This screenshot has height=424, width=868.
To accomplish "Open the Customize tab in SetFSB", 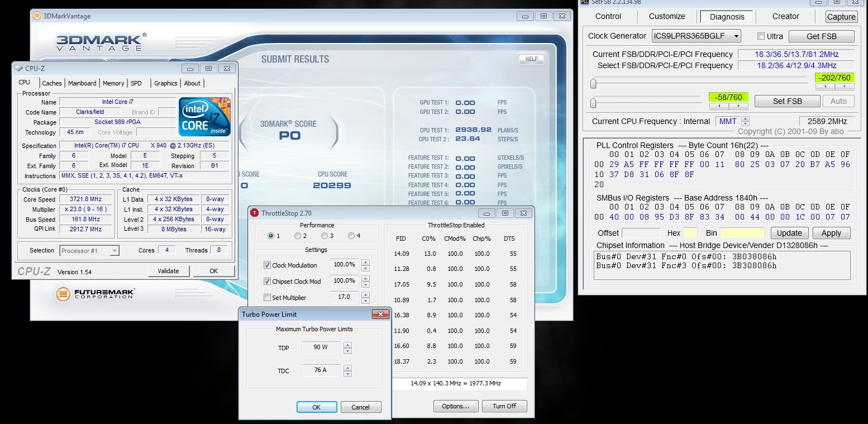I will [x=667, y=16].
